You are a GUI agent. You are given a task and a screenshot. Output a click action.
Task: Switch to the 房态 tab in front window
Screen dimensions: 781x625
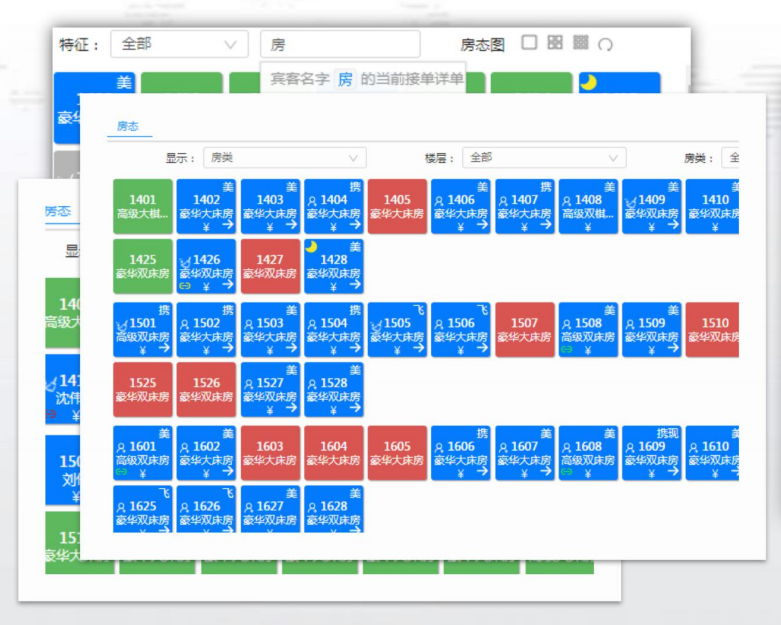click(128, 126)
